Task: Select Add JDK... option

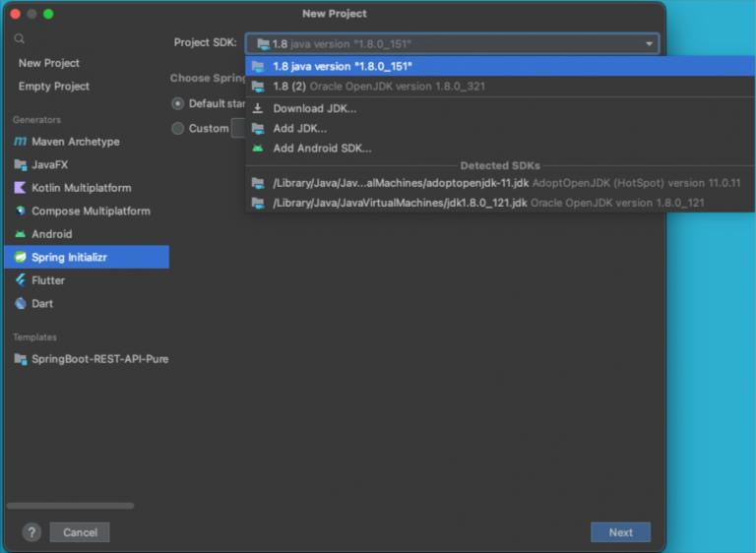Action: [500, 129]
